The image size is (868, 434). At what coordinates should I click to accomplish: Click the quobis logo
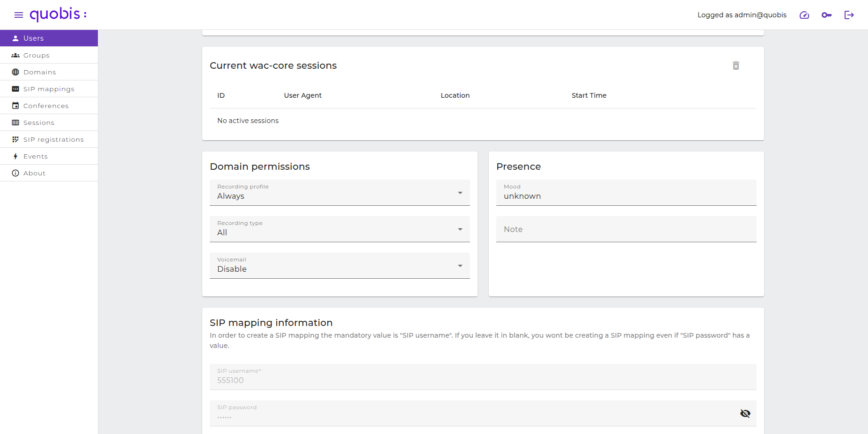(58, 14)
